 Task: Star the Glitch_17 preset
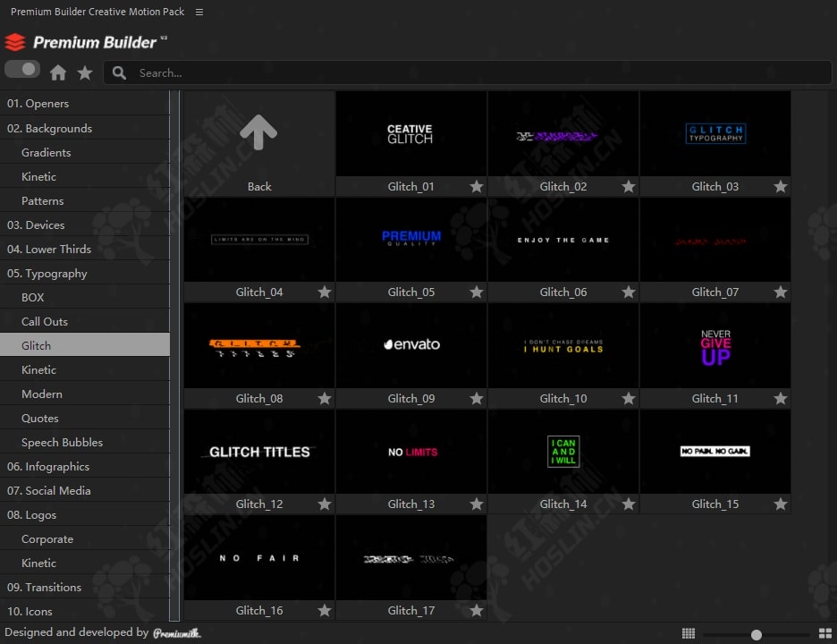(x=477, y=610)
